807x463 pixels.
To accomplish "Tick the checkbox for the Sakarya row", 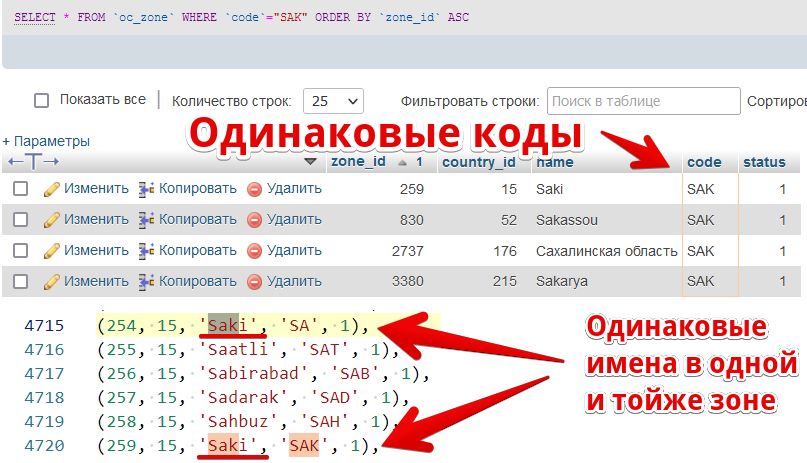I will tap(21, 282).
